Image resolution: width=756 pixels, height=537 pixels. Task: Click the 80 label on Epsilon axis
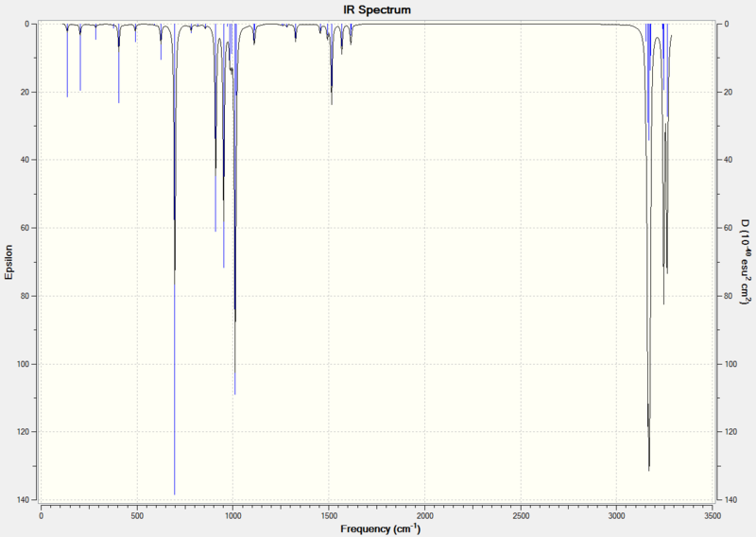(x=26, y=296)
